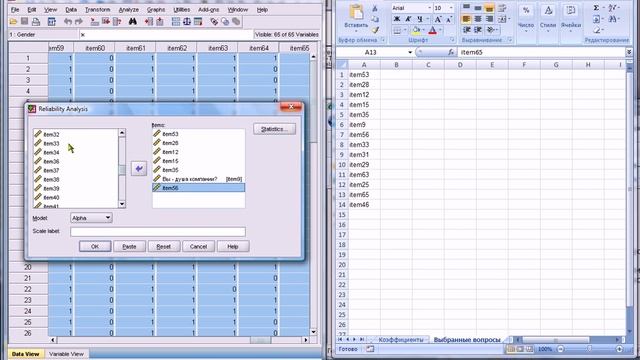Move item arrow button in Reliability dialog
This screenshot has height=360, width=640.
pyautogui.click(x=139, y=168)
